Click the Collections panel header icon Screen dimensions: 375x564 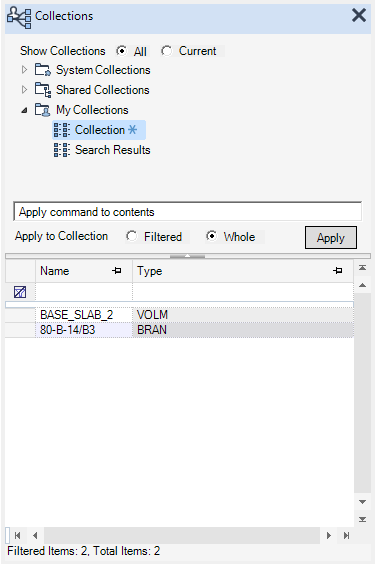tap(19, 18)
